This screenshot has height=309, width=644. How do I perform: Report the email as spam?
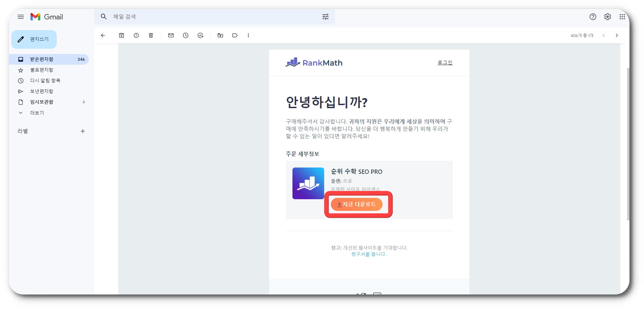(x=136, y=35)
